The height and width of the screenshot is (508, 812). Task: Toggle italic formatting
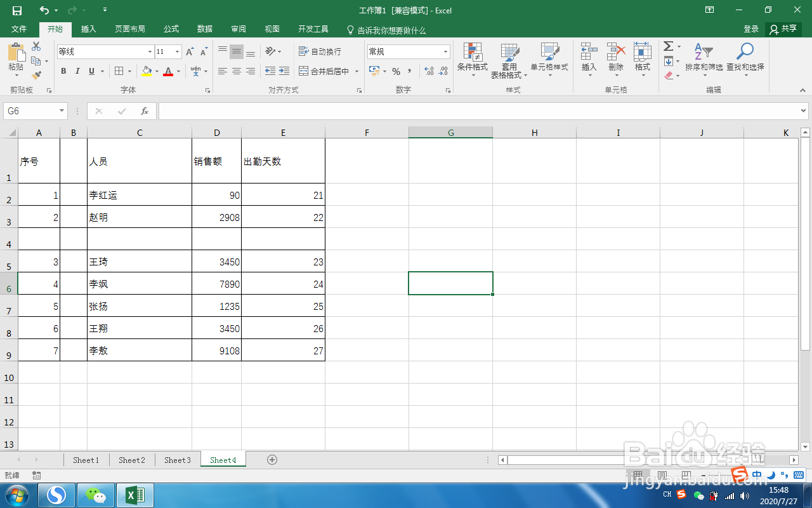pos(77,70)
